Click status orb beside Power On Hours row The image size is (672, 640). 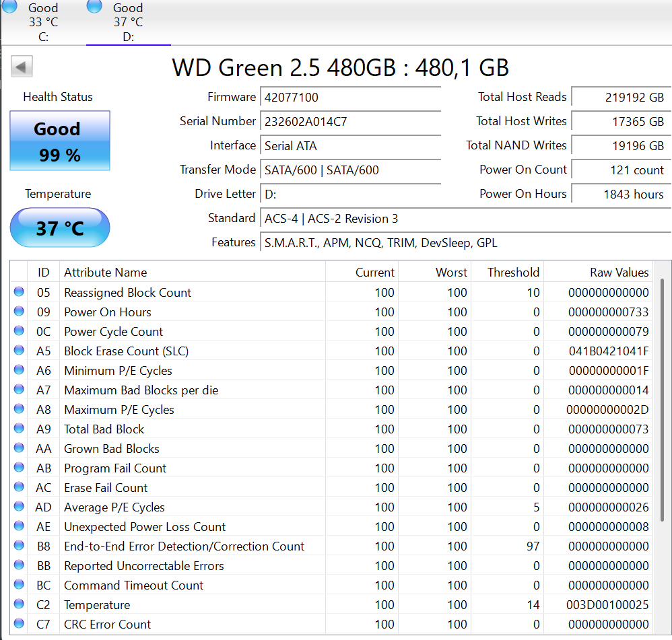(x=19, y=312)
